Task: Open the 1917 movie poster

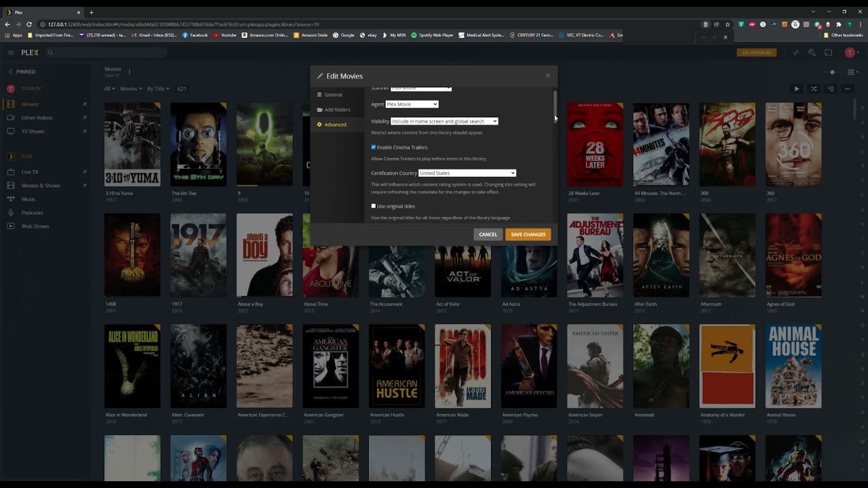Action: point(199,256)
